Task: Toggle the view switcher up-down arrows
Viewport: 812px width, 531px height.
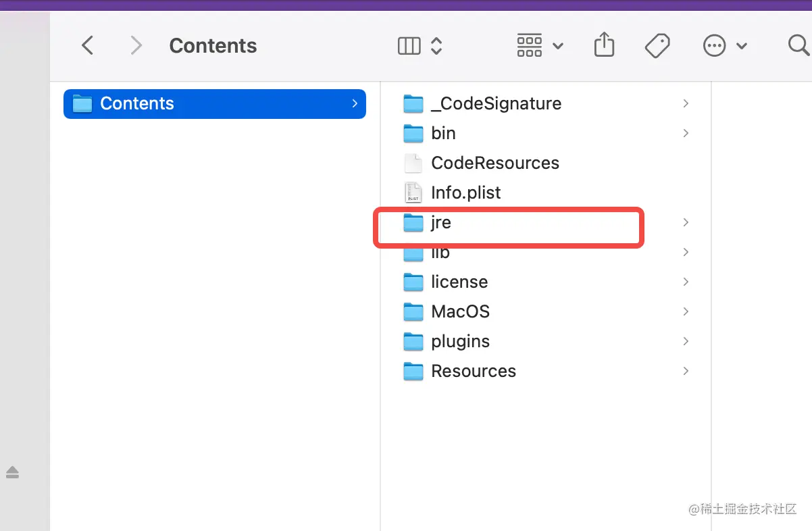Action: pos(436,45)
